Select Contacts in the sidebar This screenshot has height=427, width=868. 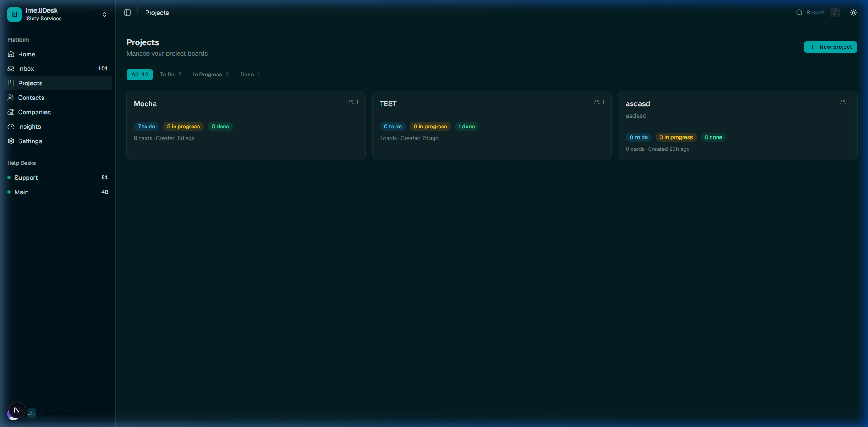tap(31, 98)
